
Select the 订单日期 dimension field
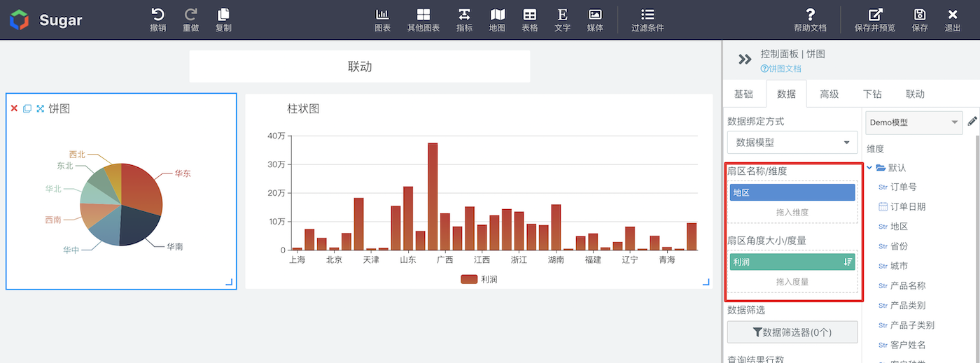click(x=908, y=207)
